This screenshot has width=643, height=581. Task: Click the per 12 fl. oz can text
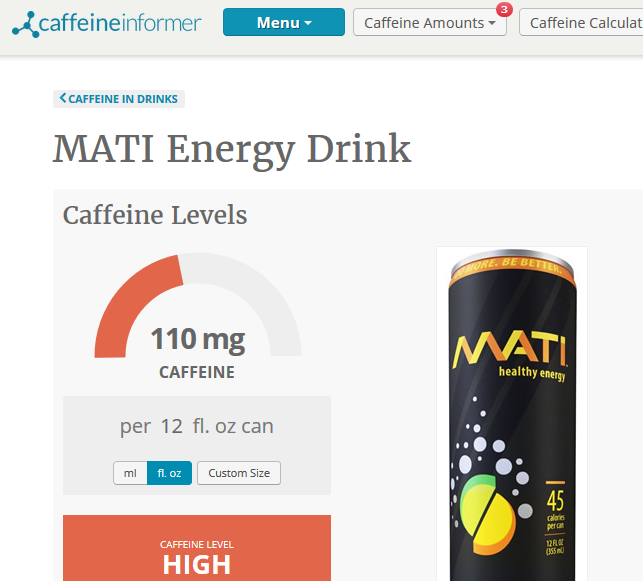tap(197, 426)
